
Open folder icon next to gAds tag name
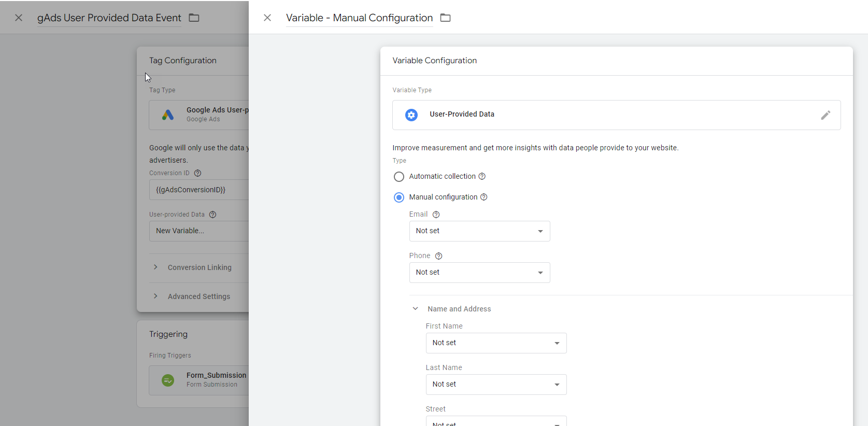194,18
